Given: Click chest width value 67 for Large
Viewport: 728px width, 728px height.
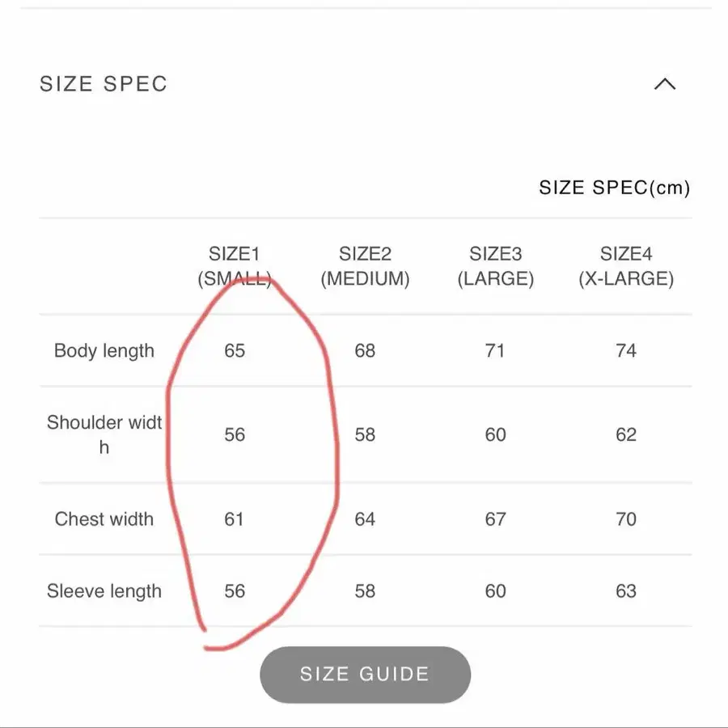Looking at the screenshot, I should [x=495, y=519].
